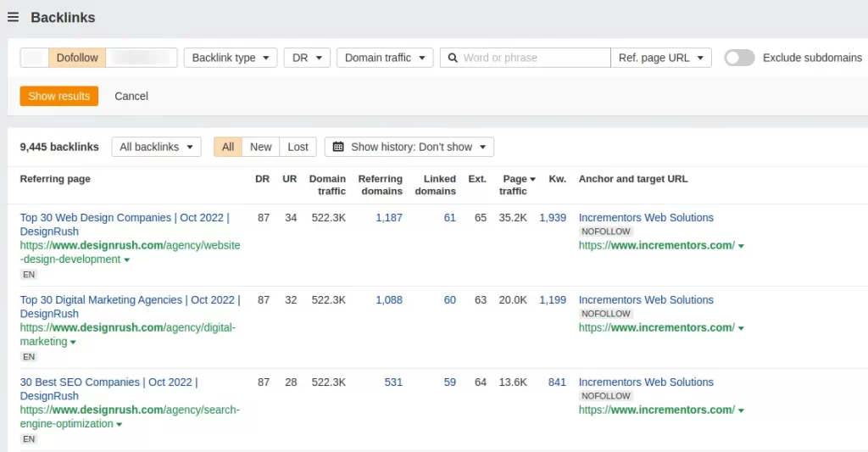Sort by the Referring domains column header
Viewport: 868px width, 452px height.
pos(381,185)
